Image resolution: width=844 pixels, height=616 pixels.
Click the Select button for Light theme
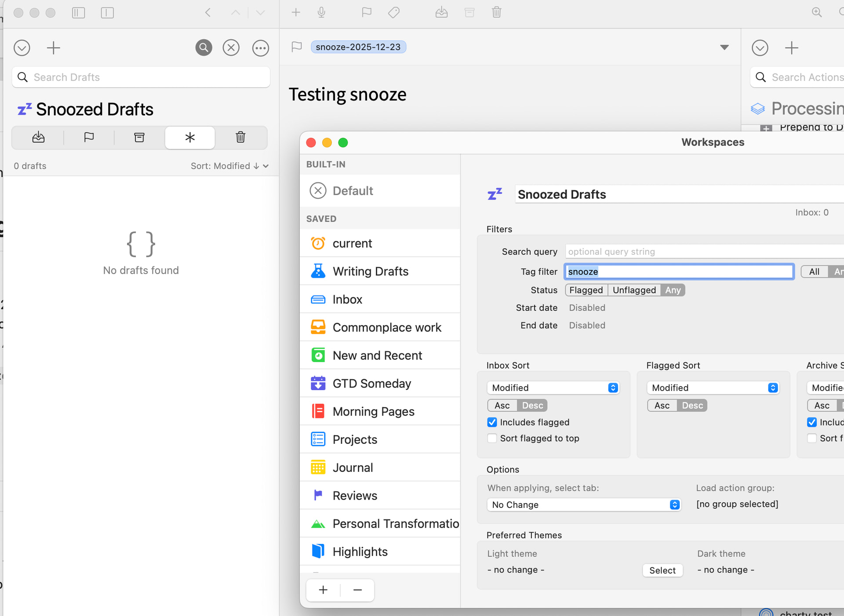coord(662,570)
